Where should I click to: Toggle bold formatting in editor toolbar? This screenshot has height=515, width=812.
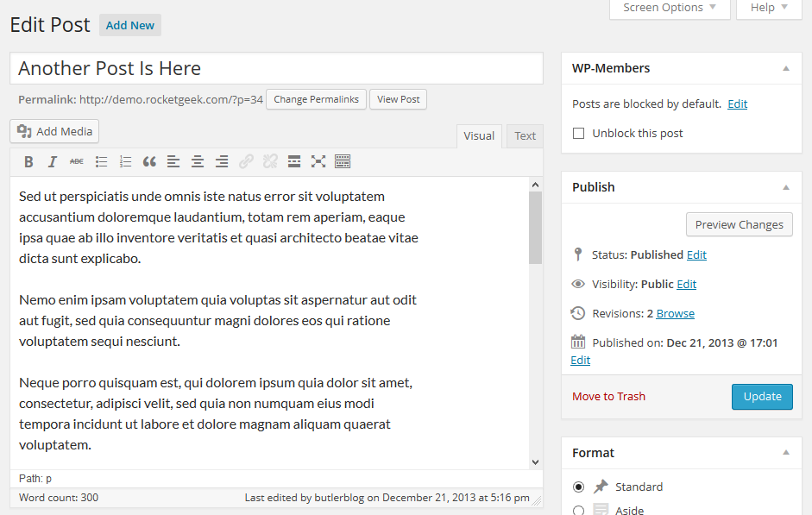pos(28,161)
